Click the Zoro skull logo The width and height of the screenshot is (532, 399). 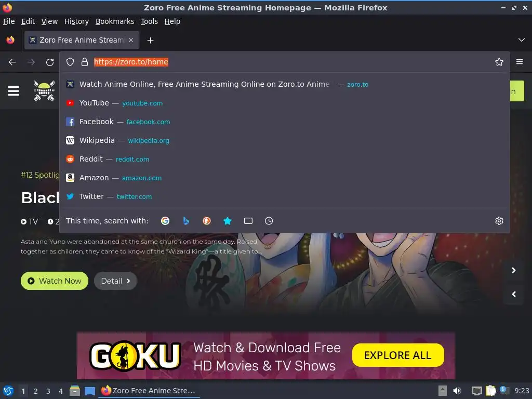[x=44, y=90]
